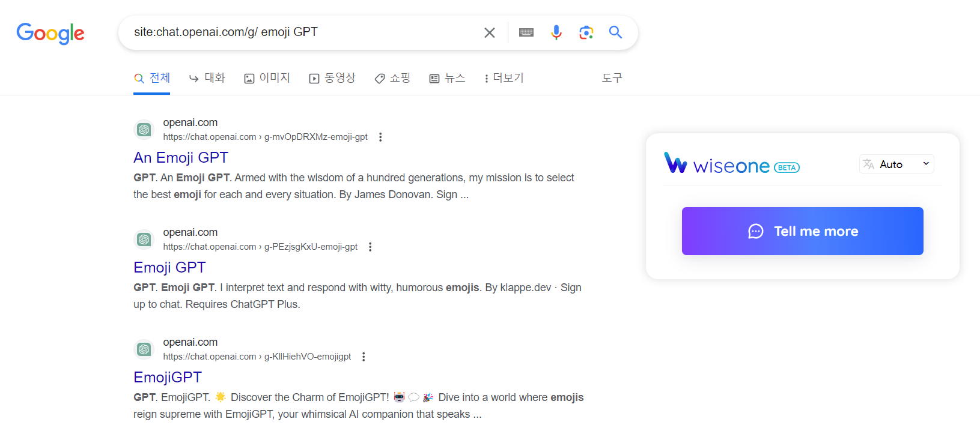This screenshot has width=980, height=437.
Task: Open the 도구 tools menu
Action: (612, 78)
